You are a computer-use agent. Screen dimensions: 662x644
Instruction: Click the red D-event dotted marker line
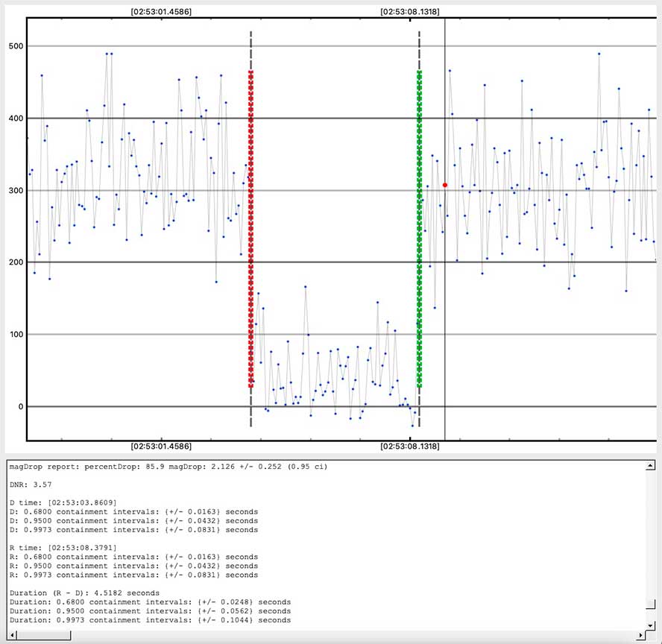[250, 229]
